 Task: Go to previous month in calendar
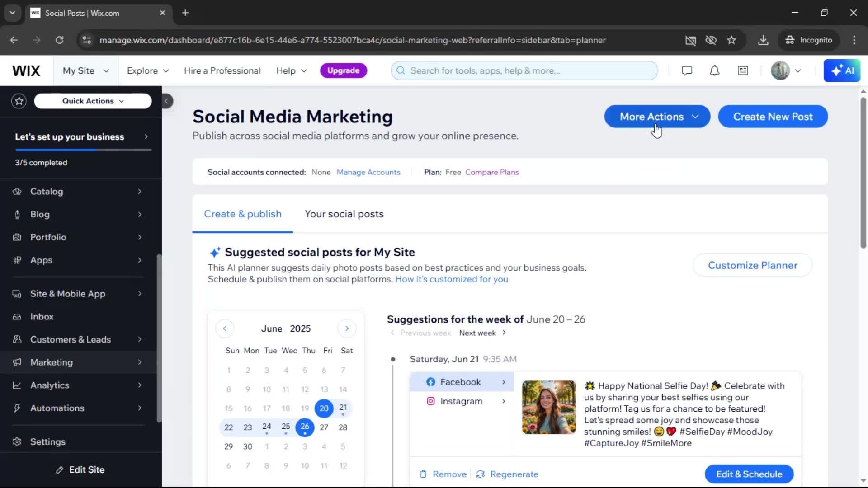(225, 328)
